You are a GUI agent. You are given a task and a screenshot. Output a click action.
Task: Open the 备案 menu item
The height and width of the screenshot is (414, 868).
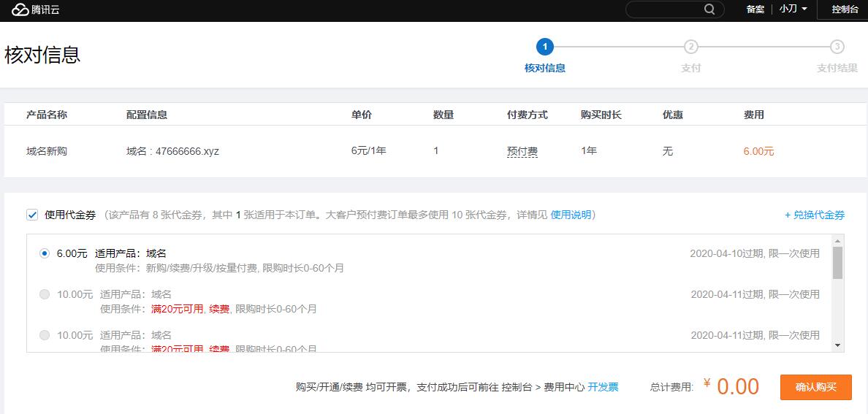[755, 9]
